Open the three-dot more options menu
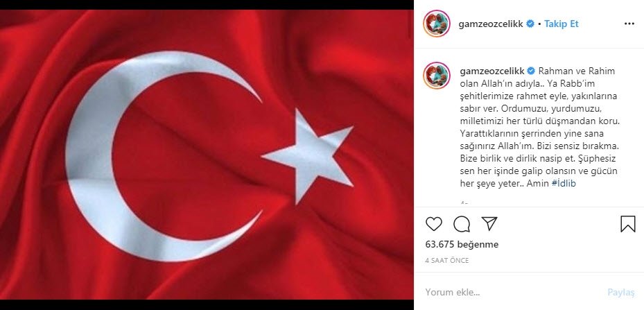 tap(629, 24)
